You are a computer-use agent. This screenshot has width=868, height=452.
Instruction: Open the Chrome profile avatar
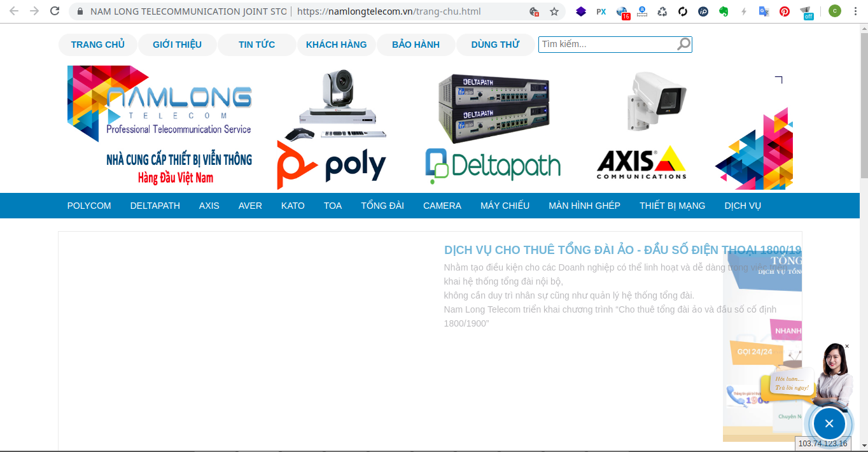pos(834,11)
